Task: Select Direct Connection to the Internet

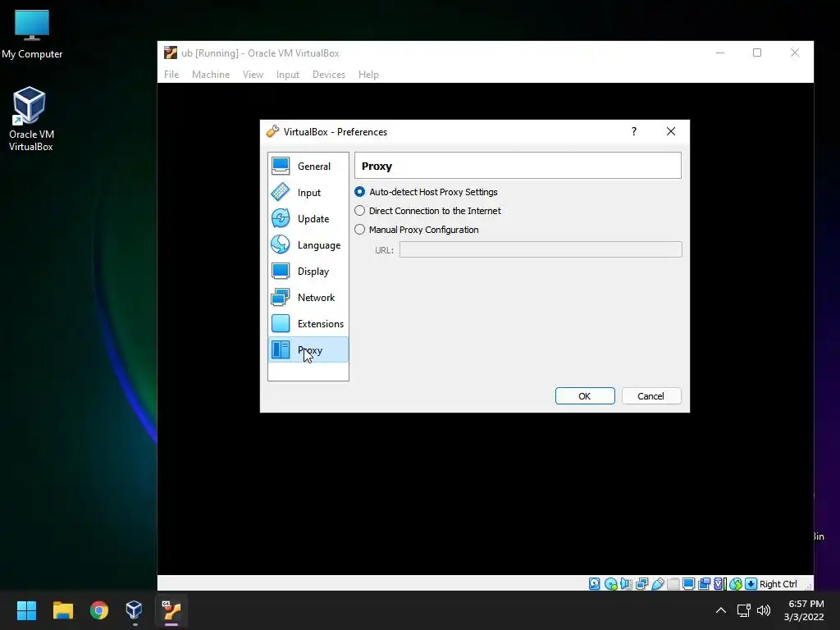Action: coord(427,211)
